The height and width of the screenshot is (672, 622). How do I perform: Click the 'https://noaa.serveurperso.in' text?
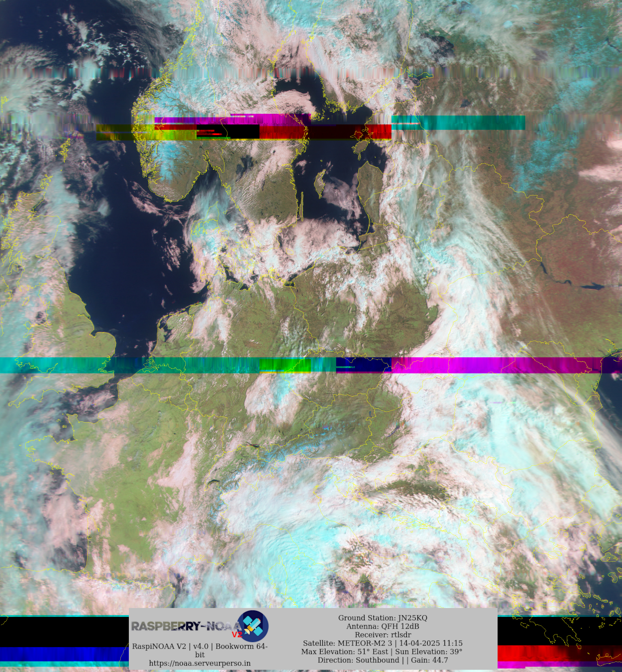(x=200, y=663)
